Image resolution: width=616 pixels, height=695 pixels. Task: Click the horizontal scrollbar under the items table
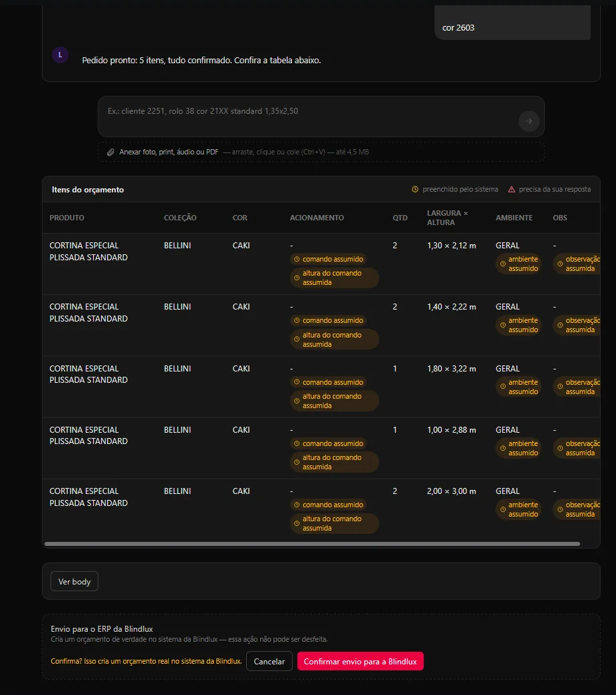coord(312,544)
